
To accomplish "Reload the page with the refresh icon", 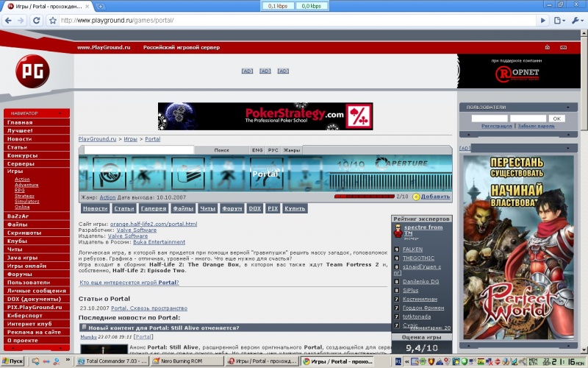I will click(35, 20).
